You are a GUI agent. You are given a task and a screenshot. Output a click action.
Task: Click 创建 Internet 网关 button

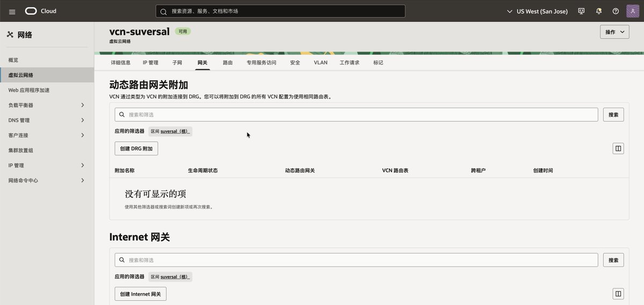point(141,294)
